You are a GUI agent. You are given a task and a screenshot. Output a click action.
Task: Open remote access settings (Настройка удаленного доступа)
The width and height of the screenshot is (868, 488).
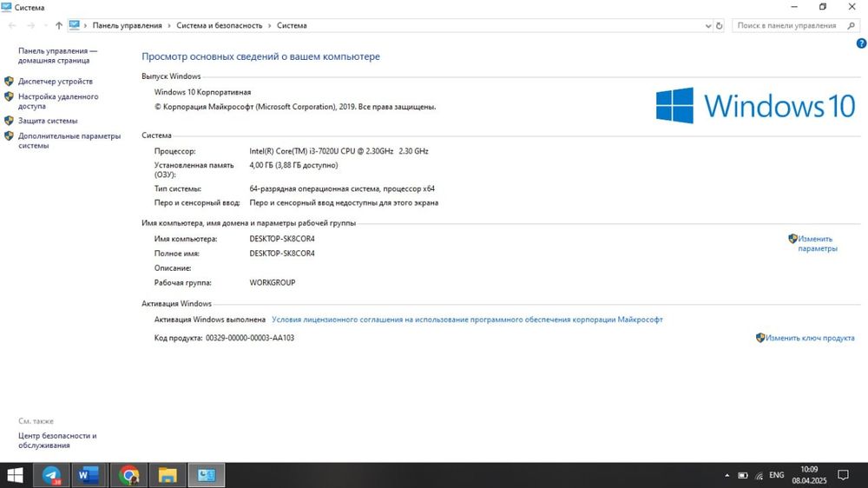coord(58,101)
